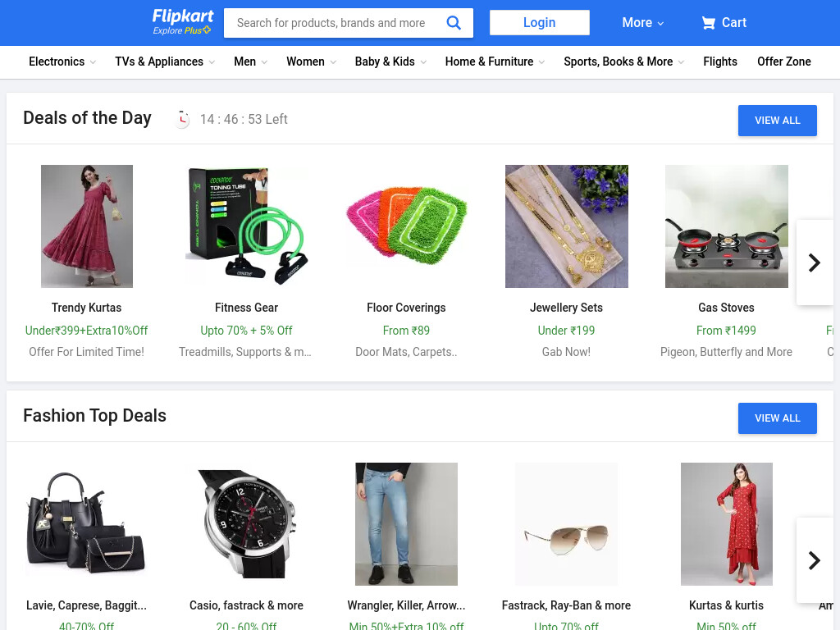The image size is (840, 630).
Task: Expand the TVs & Appliances category menu
Action: 165,62
